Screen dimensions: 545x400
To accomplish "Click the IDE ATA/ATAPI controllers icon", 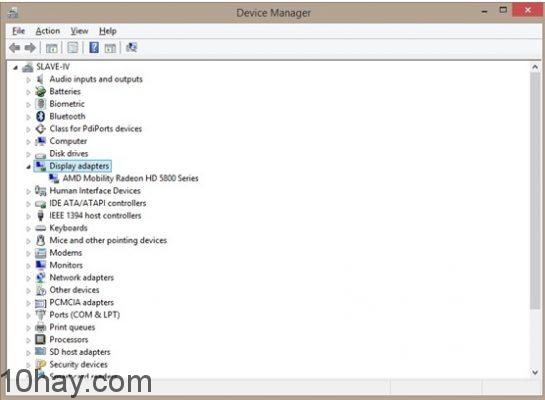I will pos(40,204).
